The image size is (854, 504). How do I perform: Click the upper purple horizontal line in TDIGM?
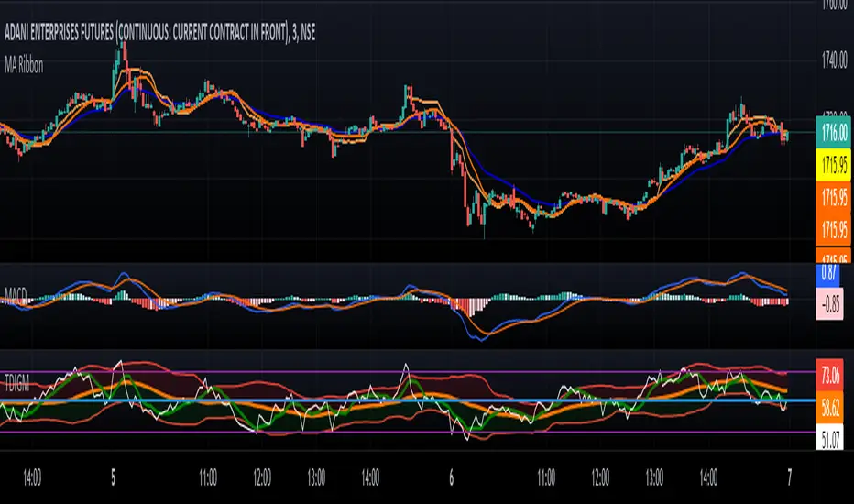(x=275, y=371)
